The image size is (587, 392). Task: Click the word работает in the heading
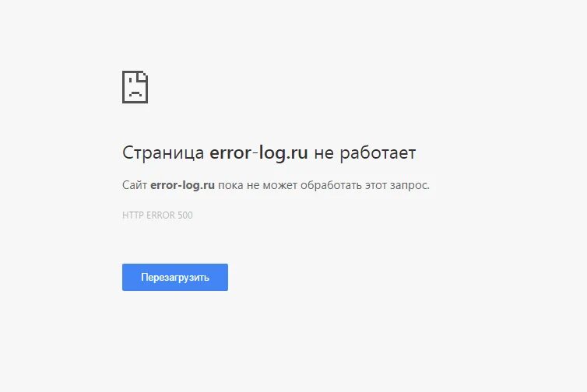click(x=378, y=153)
